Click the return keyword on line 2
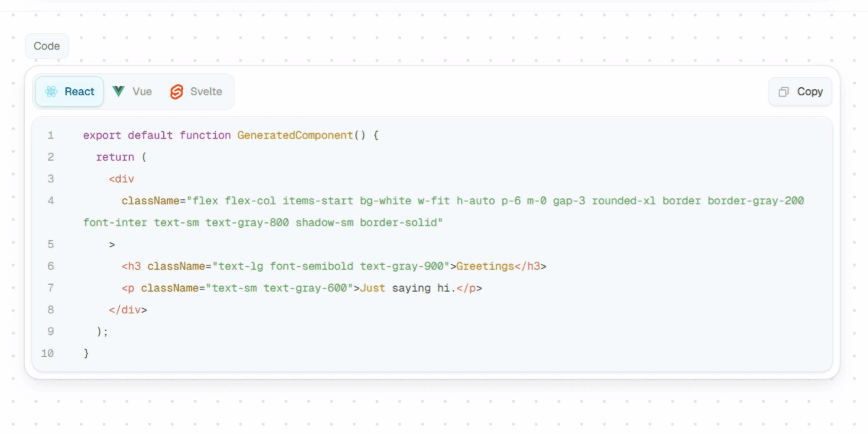868x434 pixels. tap(115, 157)
